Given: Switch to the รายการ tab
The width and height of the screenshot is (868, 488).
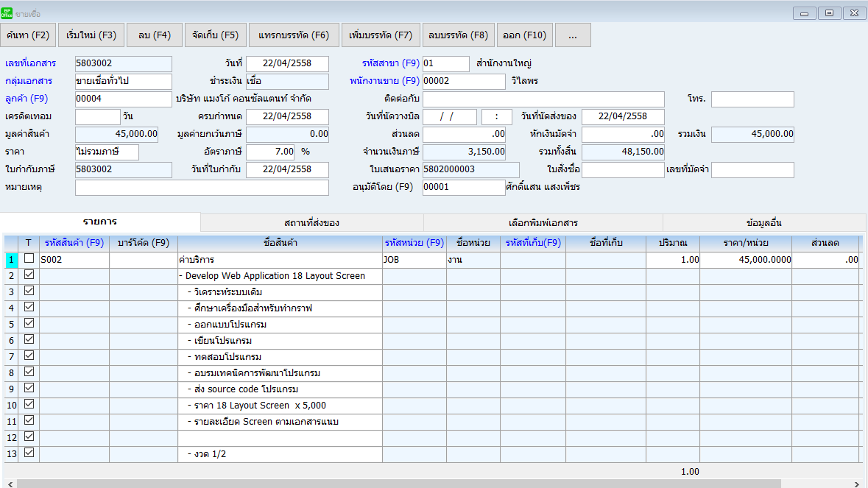Looking at the screenshot, I should (100, 222).
